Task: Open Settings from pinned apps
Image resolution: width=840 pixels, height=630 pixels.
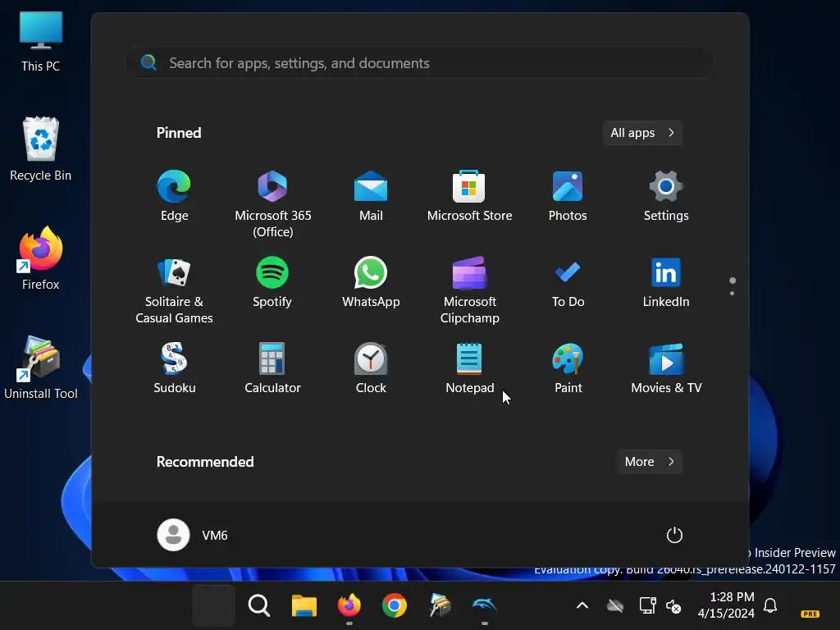Action: 666,195
